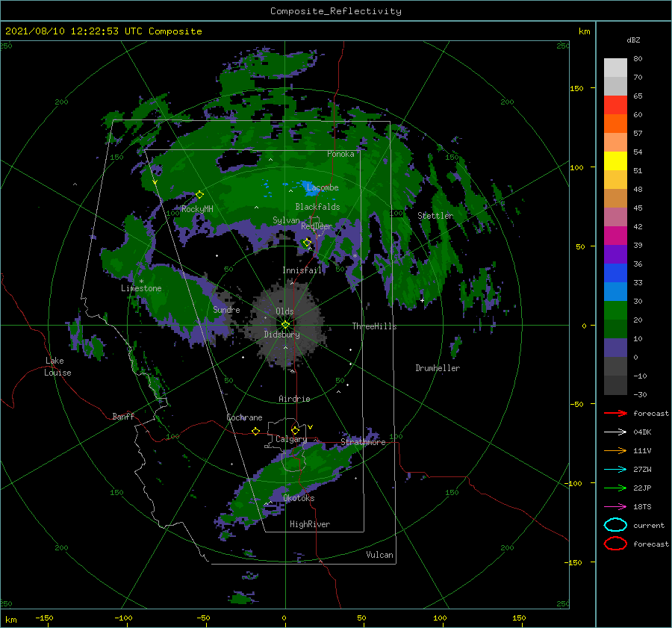The width and height of the screenshot is (672, 628).
Task: Click the Vulcan city label
Action: (x=380, y=555)
